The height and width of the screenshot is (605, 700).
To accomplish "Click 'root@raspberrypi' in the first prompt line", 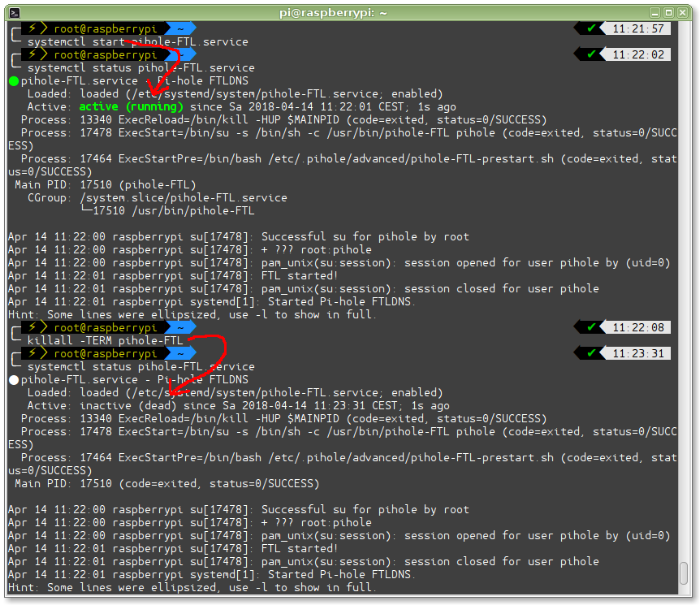I will [106, 29].
